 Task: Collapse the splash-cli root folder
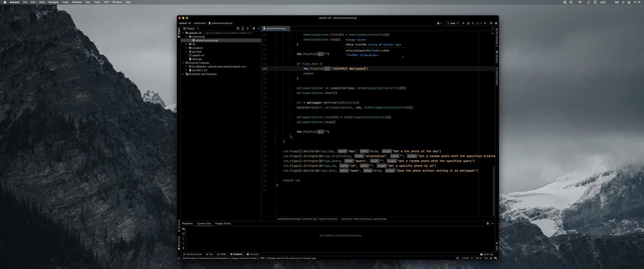[x=183, y=33]
